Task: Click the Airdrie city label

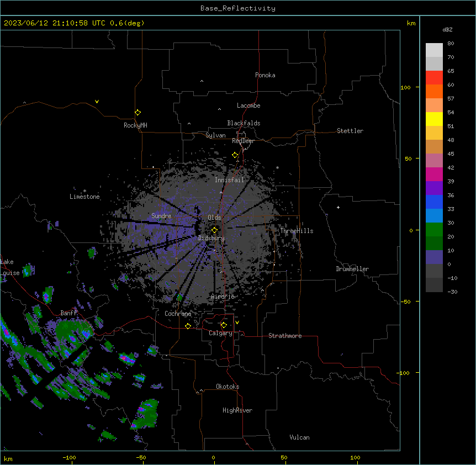Action: pos(223,297)
